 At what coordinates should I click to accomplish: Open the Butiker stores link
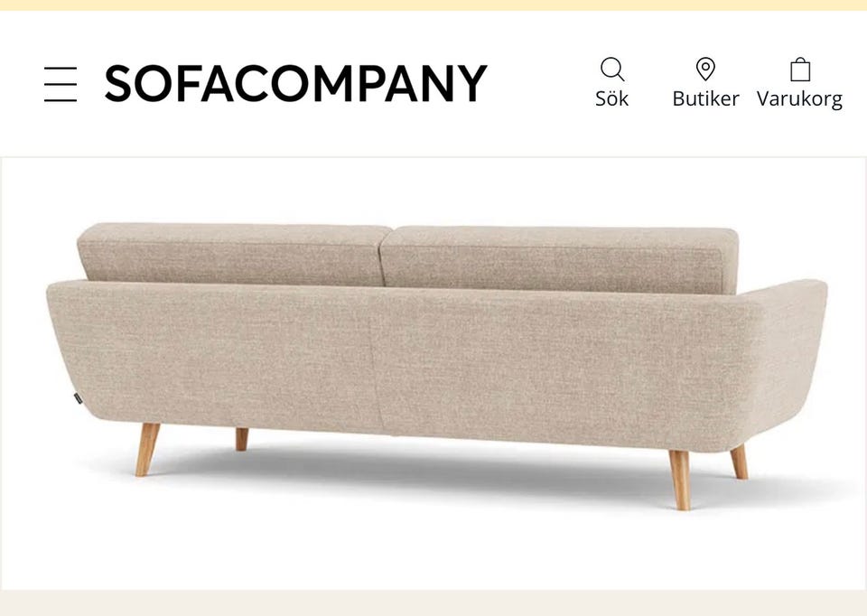pyautogui.click(x=705, y=99)
